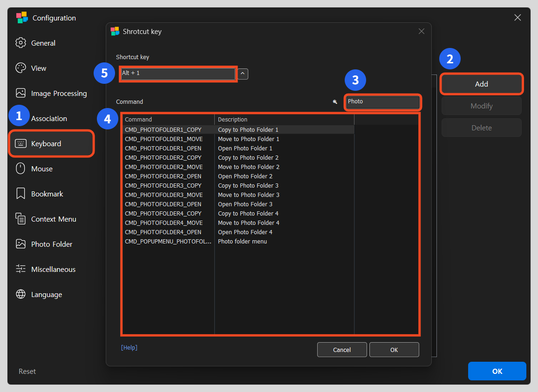Open the [Help] link
This screenshot has height=392, width=538.
click(129, 347)
